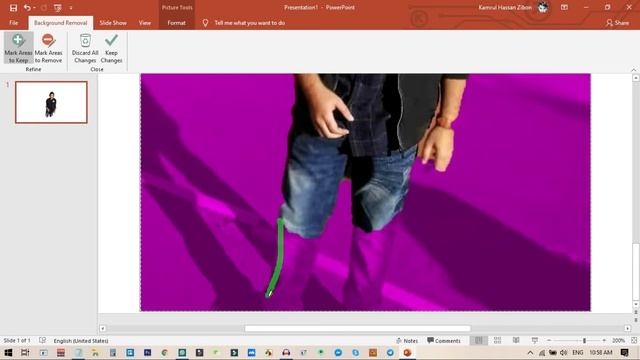Click the horizontal scrollbar left arrow
The height and width of the screenshot is (360, 640).
point(102,328)
